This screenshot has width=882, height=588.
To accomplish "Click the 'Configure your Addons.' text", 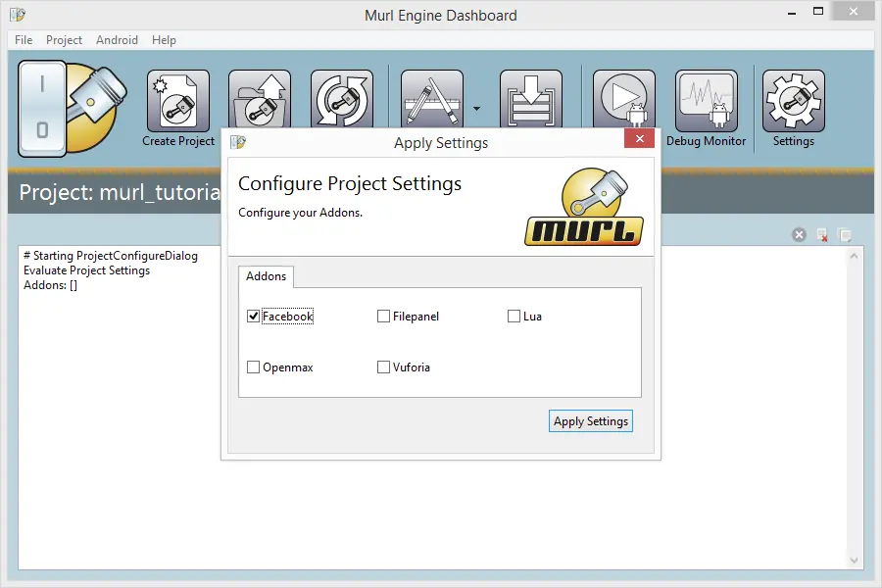I will tap(301, 213).
